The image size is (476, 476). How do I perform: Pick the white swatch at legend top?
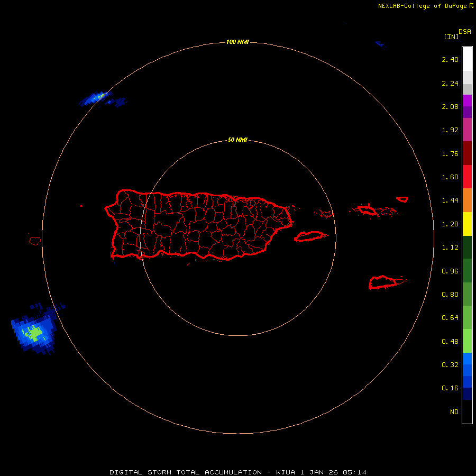click(x=467, y=59)
